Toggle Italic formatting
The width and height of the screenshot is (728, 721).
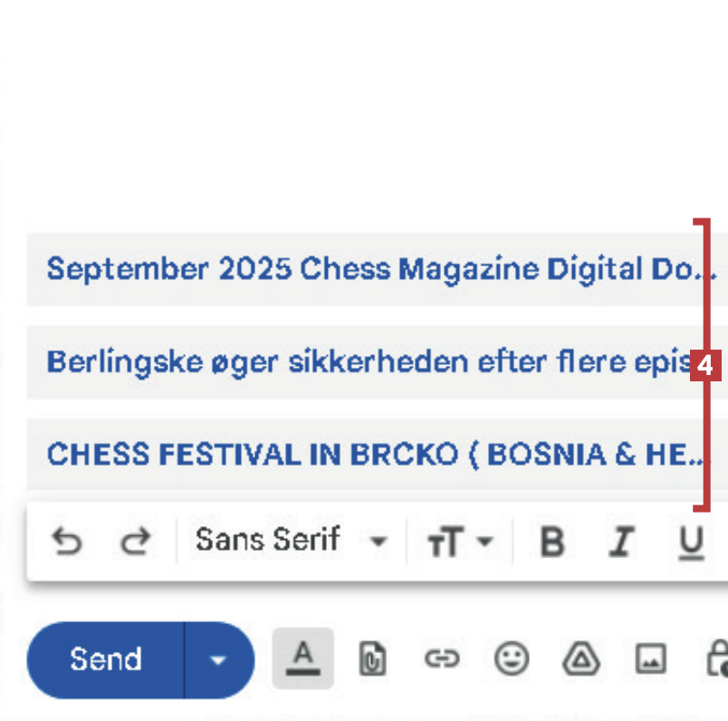(x=621, y=542)
